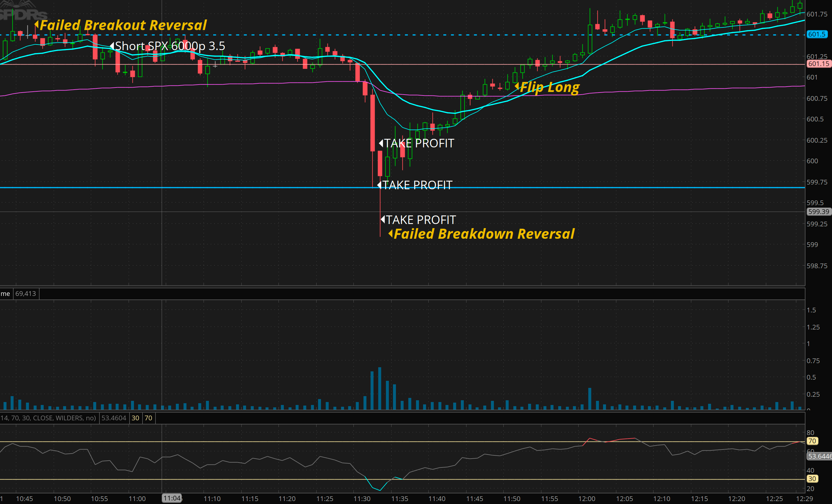The height and width of the screenshot is (504, 832).
Task: Click the highlighted 11:04 time label
Action: click(172, 498)
